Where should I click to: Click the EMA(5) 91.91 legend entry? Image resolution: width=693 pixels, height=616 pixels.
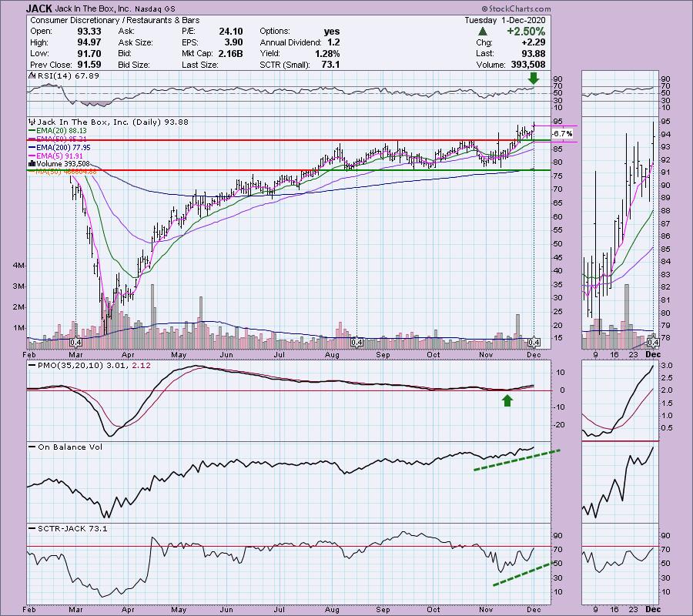tap(59, 156)
